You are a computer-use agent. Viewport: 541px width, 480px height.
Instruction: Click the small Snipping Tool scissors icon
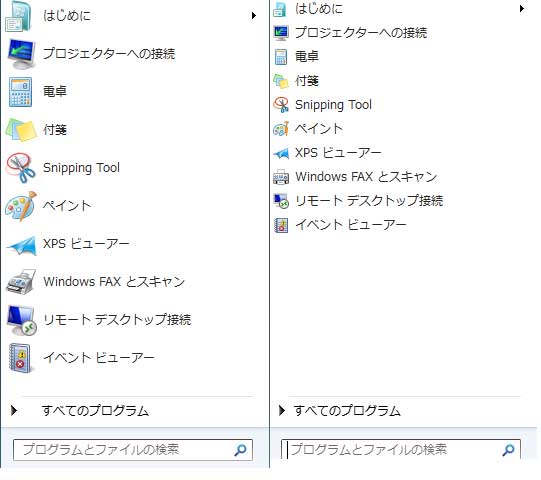pyautogui.click(x=281, y=105)
